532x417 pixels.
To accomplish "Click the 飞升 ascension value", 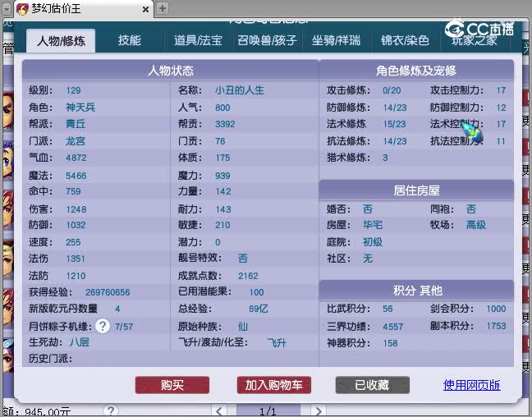I will click(x=277, y=342).
